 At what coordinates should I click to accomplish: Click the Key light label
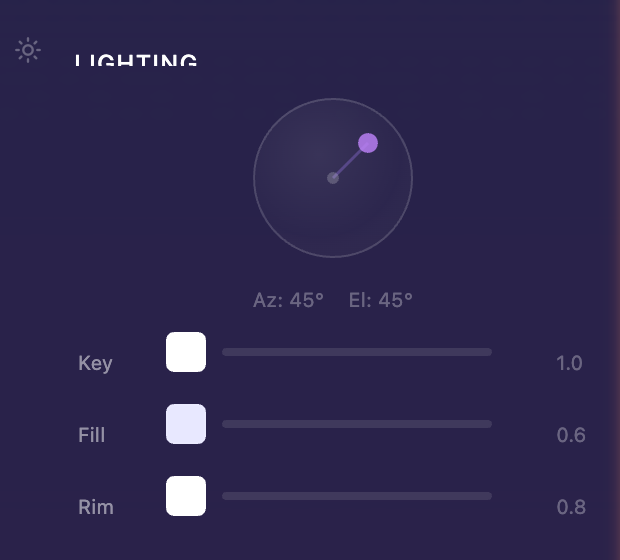95,363
